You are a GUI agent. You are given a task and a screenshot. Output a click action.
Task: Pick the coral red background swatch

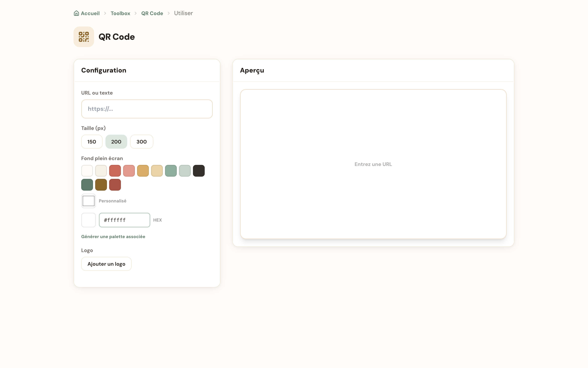pyautogui.click(x=115, y=171)
